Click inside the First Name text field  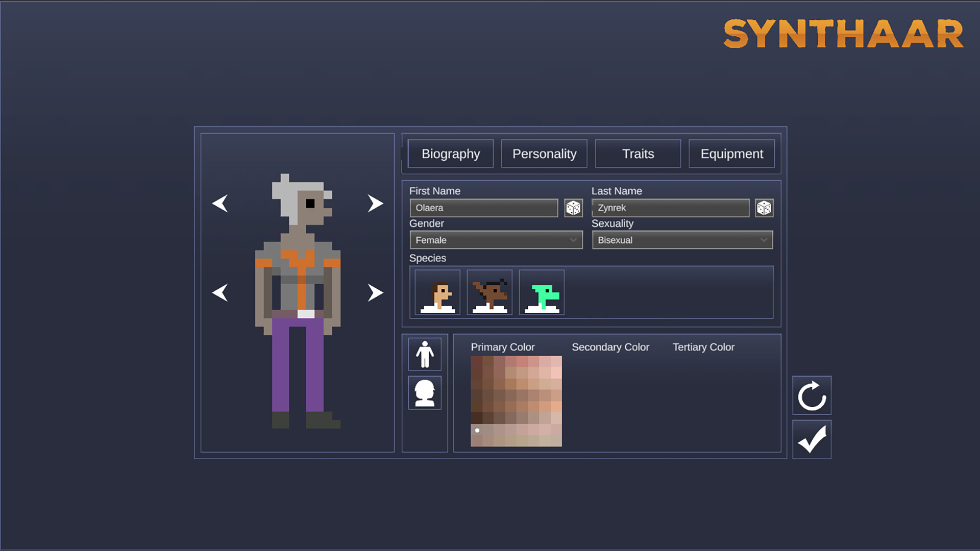[x=483, y=208]
